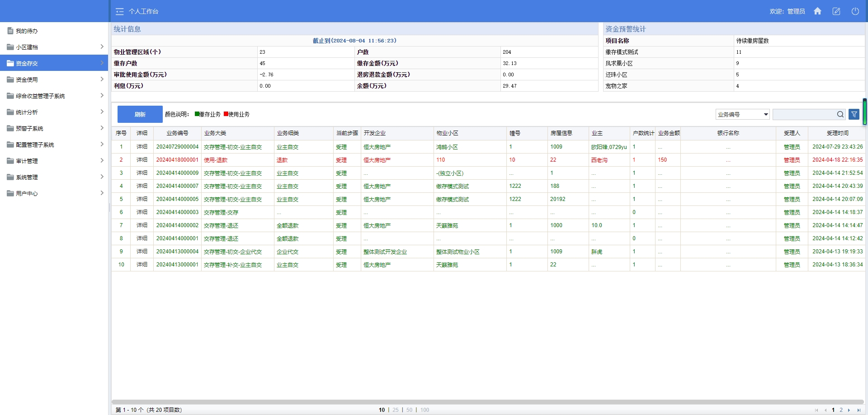The width and height of the screenshot is (868, 415).
Task: Expand the 统计分析 menu chevron
Action: pyautogui.click(x=102, y=112)
